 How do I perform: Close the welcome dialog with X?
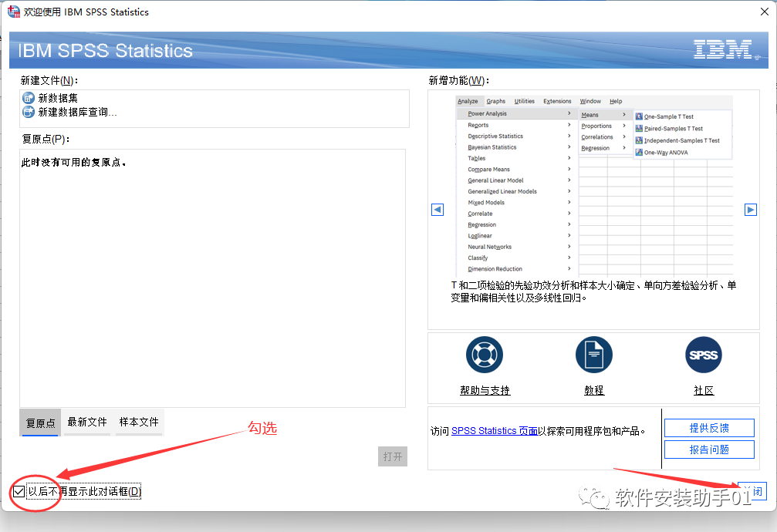pyautogui.click(x=765, y=12)
